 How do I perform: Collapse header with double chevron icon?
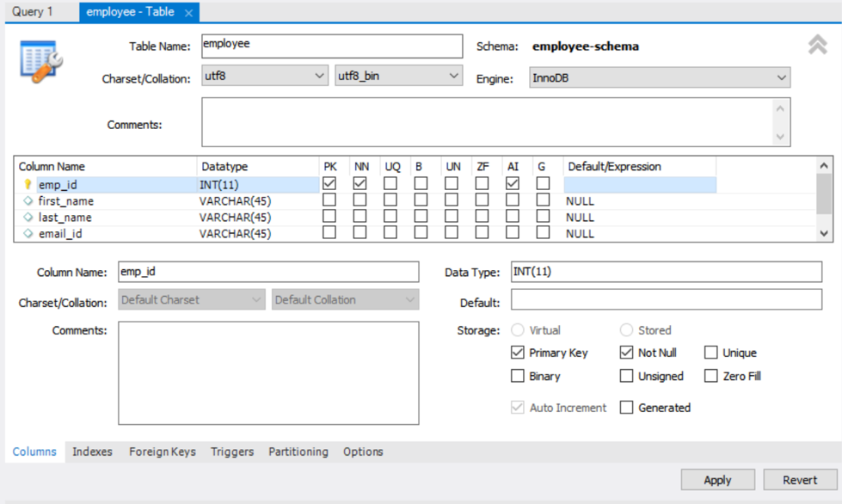[817, 45]
